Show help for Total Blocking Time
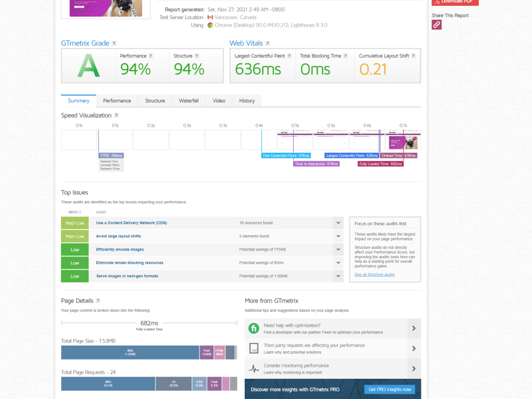The image size is (532, 399). tap(345, 56)
